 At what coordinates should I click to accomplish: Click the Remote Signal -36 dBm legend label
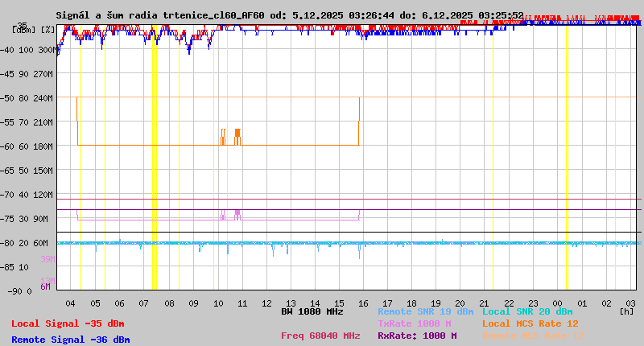[x=70, y=340]
